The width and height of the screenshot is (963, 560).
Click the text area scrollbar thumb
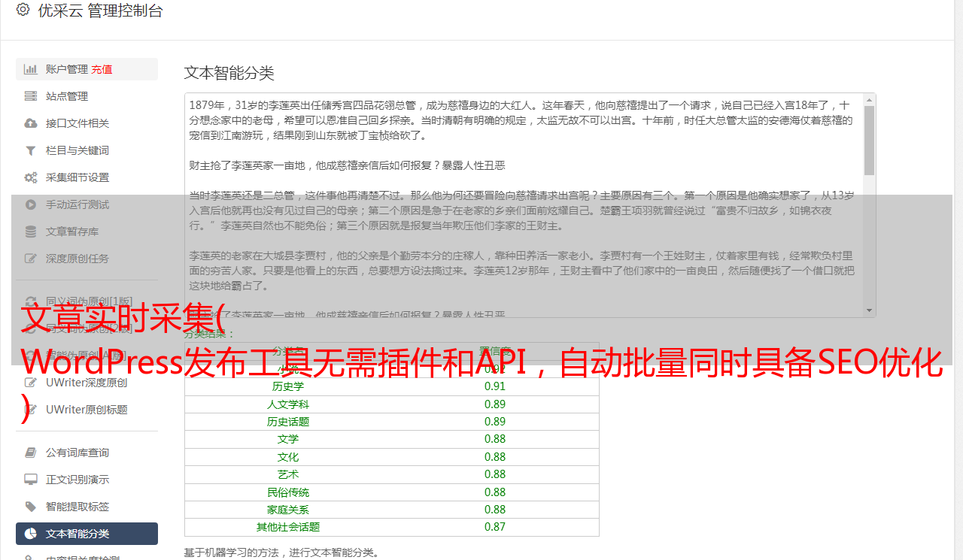point(869,140)
